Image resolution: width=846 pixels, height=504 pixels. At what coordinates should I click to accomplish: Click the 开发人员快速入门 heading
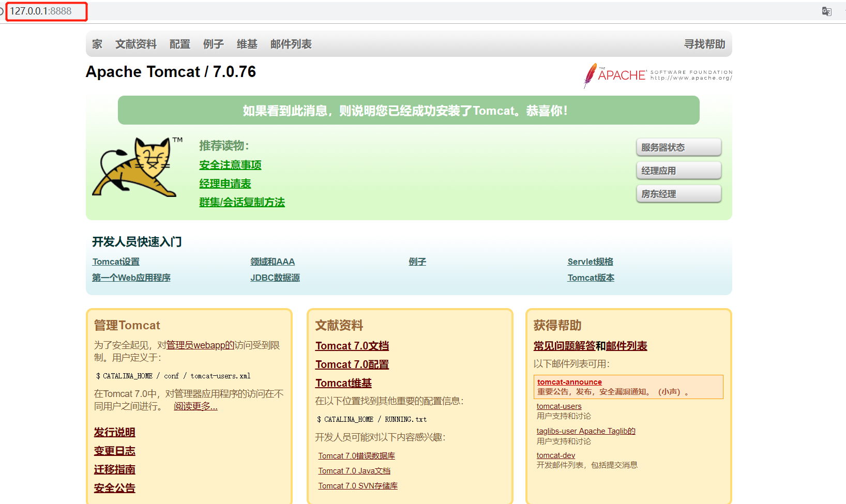[x=137, y=242]
